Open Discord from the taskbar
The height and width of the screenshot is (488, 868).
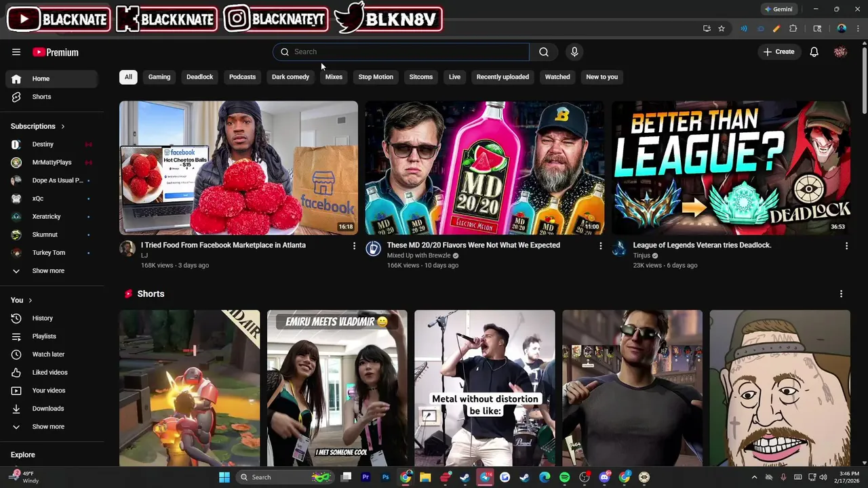(x=605, y=477)
